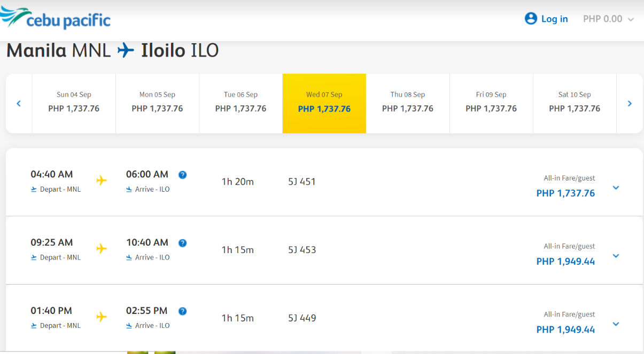Click the PHP 1,949.44 fare for 5J 449
Screen dimensions: 644x354
(x=565, y=330)
